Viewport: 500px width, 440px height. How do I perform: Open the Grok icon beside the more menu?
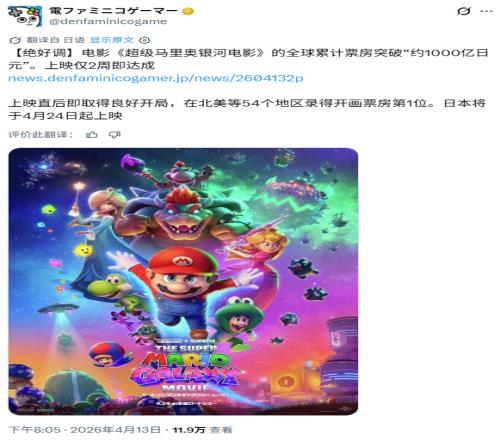click(464, 11)
